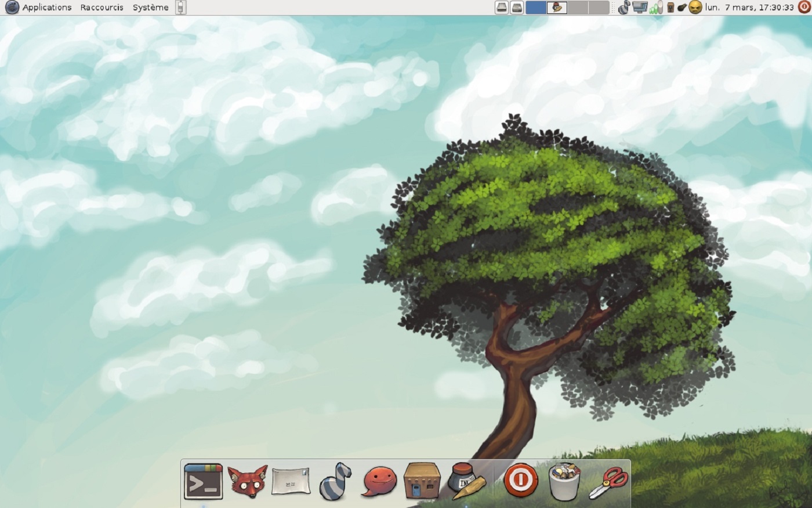The image size is (812, 508).
Task: Open the terminal from the dock
Action: (203, 481)
